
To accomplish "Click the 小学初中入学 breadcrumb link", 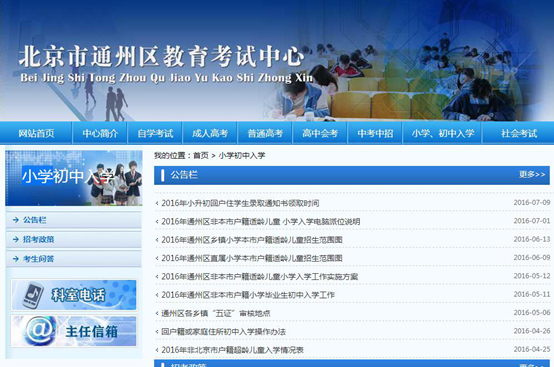I will [242, 155].
